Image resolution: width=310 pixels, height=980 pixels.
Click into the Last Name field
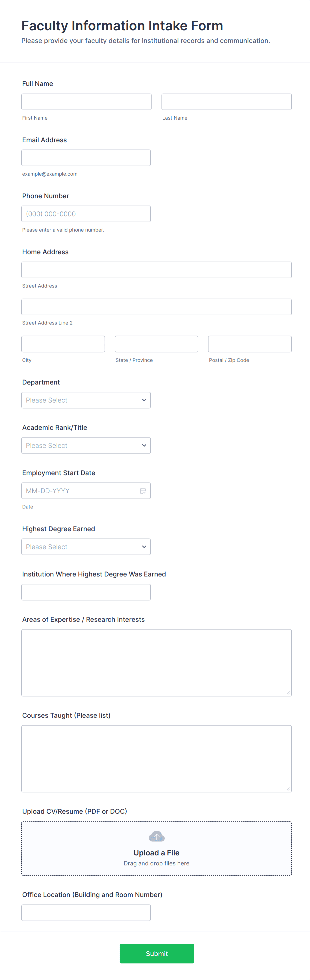click(226, 102)
